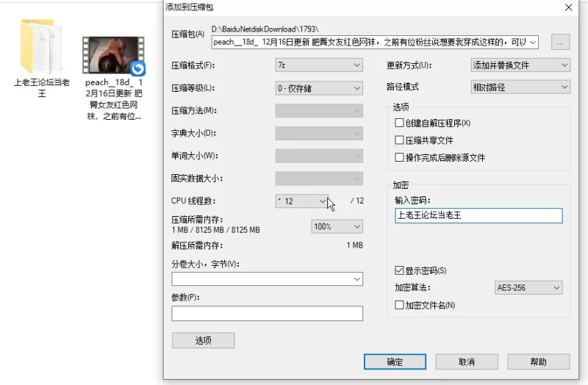Open the 路径模式 dropdown showing 相对路径

[520, 87]
